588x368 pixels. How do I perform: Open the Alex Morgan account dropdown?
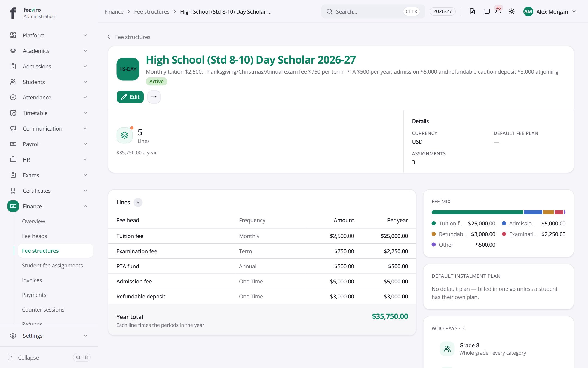[x=550, y=11]
